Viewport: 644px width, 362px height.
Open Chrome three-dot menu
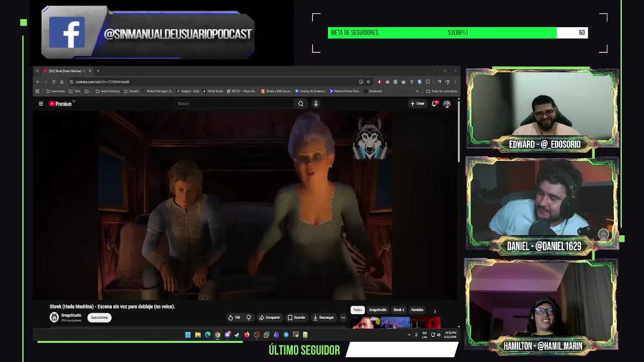pyautogui.click(x=455, y=81)
